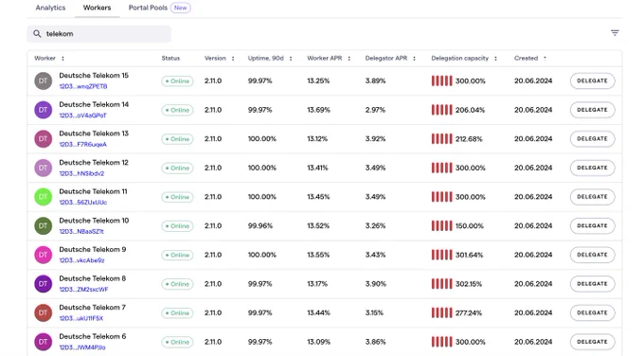
Task: Click Online status of Deutsche Telekom 15
Action: (x=177, y=81)
